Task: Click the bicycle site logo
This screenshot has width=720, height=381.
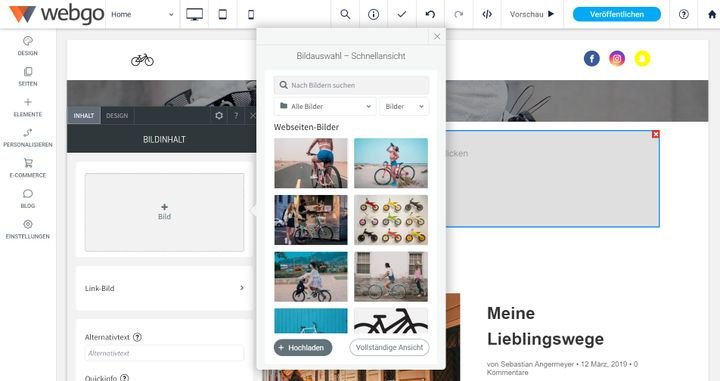Action: click(142, 60)
